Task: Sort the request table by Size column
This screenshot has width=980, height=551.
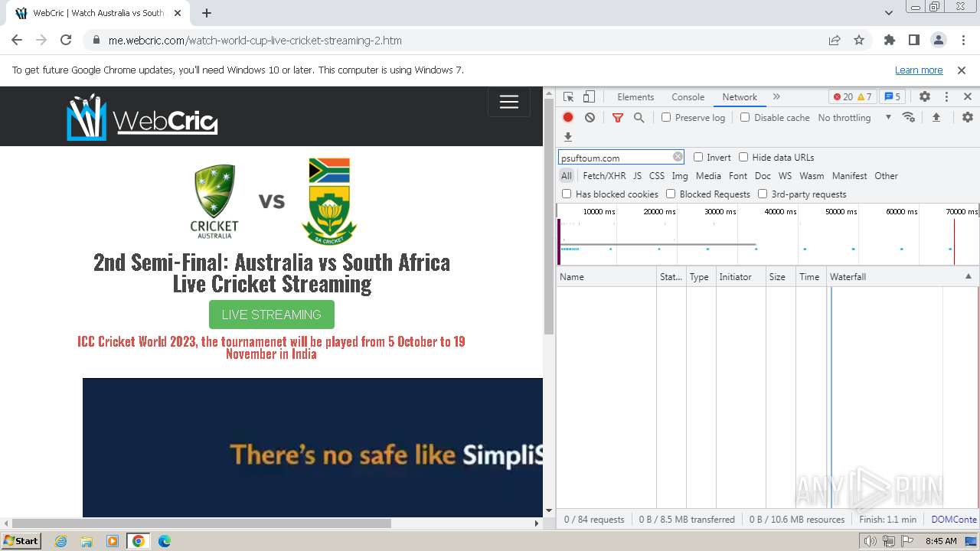Action: coord(781,277)
